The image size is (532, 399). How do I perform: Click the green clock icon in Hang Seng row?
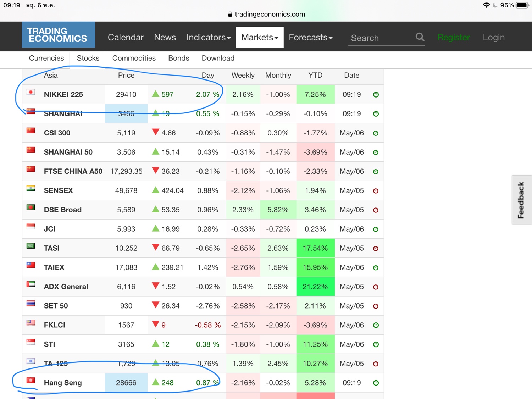(376, 383)
